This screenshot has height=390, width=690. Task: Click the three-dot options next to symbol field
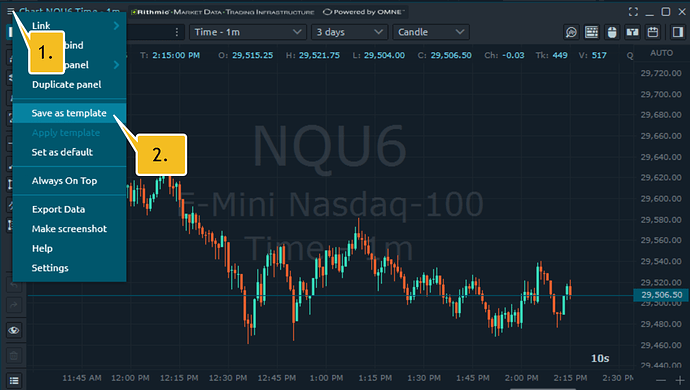[x=177, y=32]
